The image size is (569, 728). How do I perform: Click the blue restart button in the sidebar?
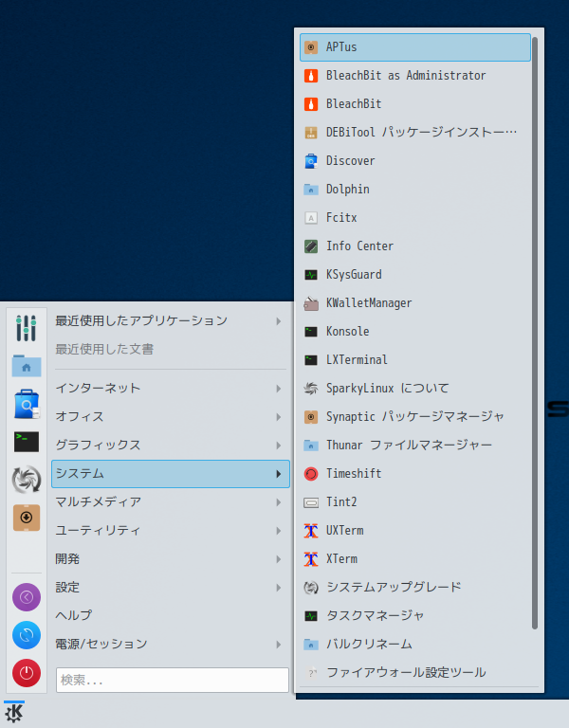click(x=27, y=635)
